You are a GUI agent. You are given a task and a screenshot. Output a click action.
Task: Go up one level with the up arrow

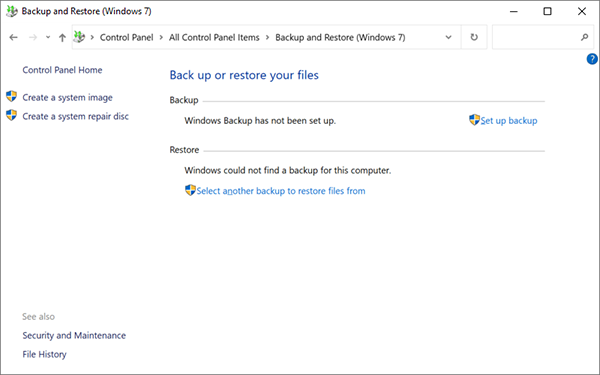(62, 38)
